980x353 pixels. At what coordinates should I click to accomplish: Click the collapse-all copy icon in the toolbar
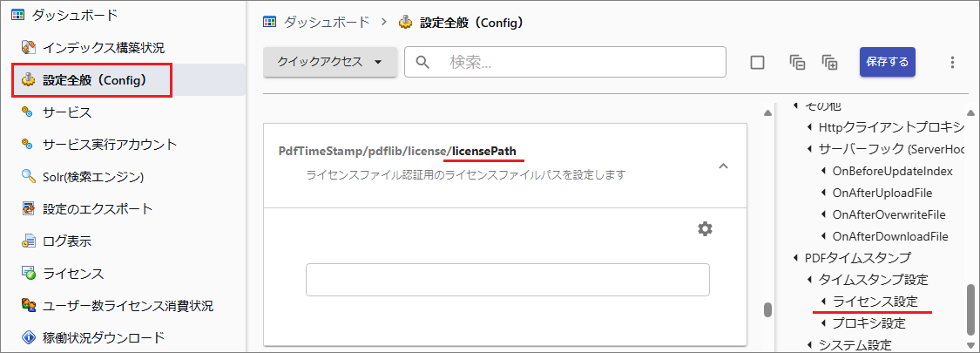click(797, 62)
